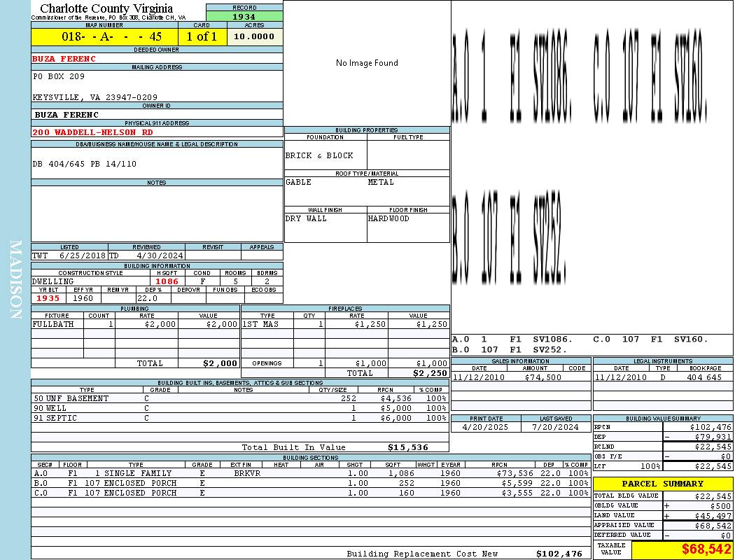Select floor finish HARDWOOD
Screen dimensions: 735x560
[388, 219]
